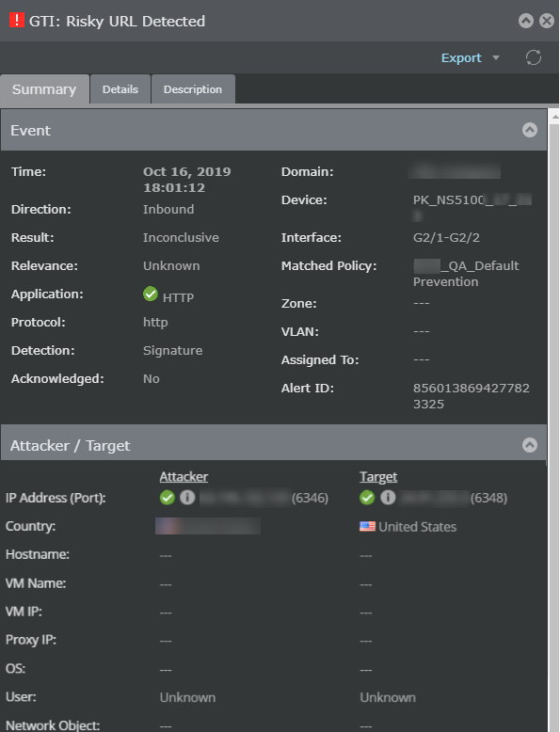560x732 pixels.
Task: Open the Description tab
Action: click(193, 89)
